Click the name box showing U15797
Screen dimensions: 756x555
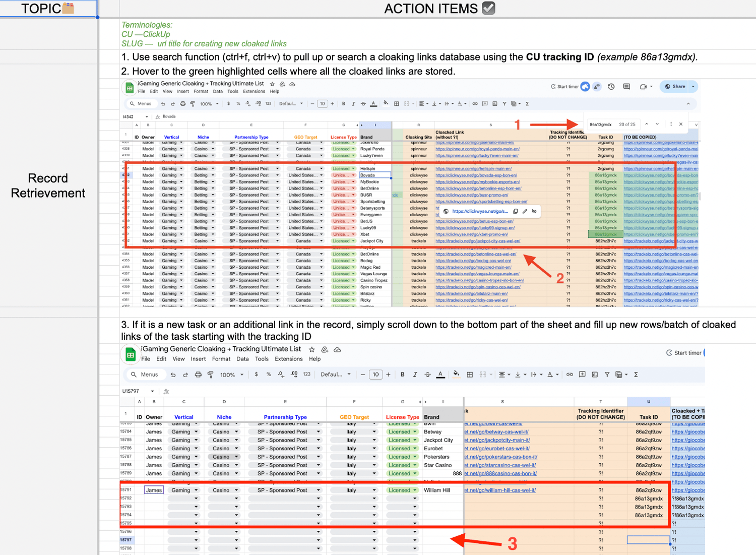click(138, 391)
